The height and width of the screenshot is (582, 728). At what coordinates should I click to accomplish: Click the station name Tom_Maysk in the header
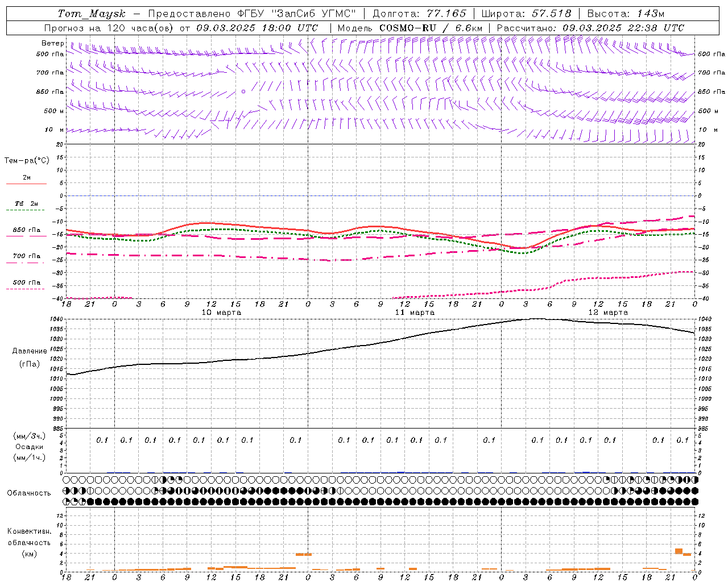pos(91,14)
